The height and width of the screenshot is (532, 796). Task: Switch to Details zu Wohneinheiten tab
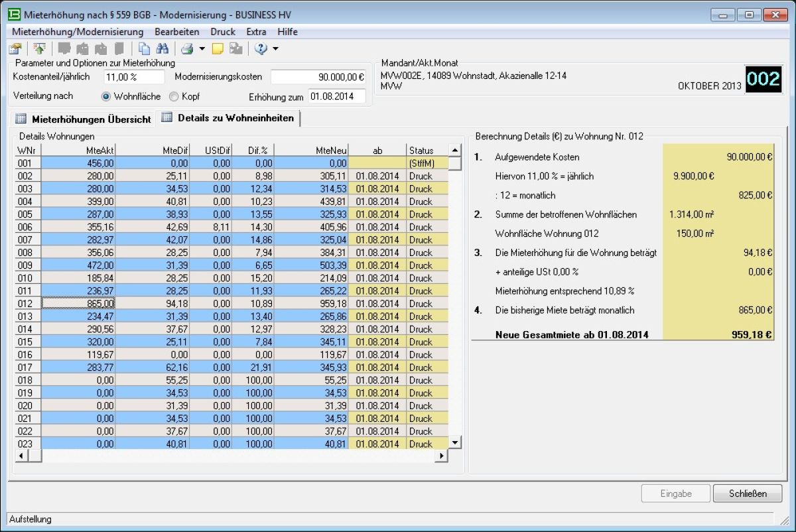229,118
